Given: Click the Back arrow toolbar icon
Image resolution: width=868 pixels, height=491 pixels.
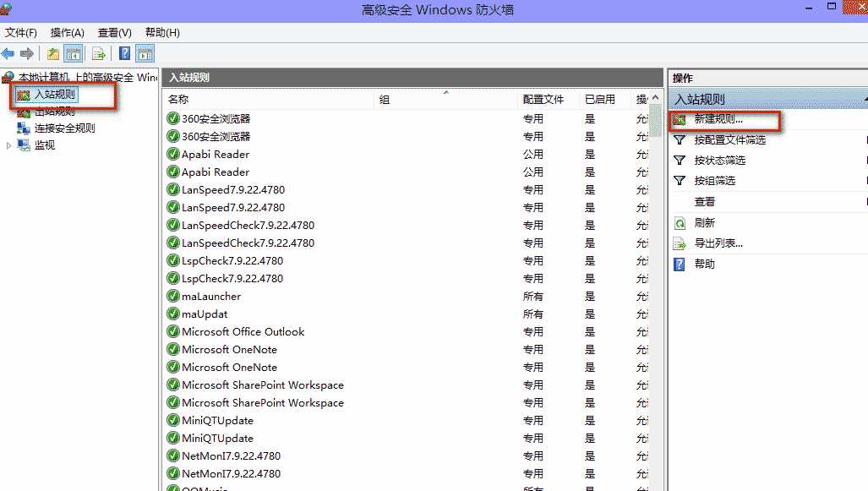Looking at the screenshot, I should [x=8, y=54].
